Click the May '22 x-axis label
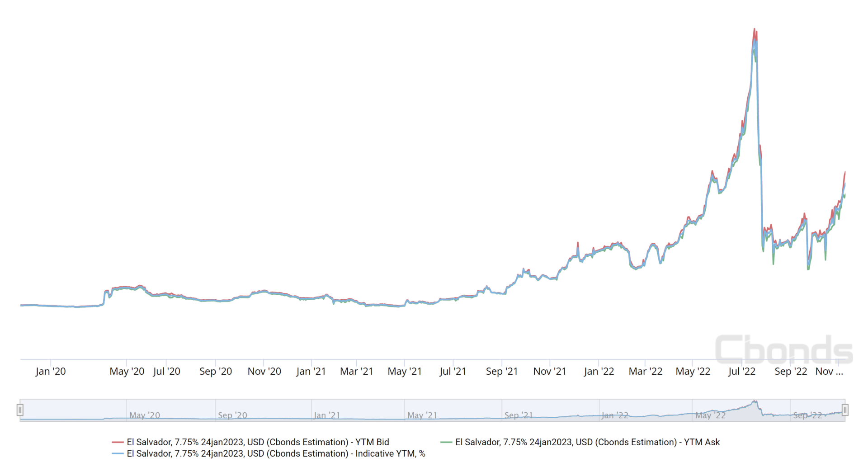Screen dimensions: 868x462 point(693,372)
